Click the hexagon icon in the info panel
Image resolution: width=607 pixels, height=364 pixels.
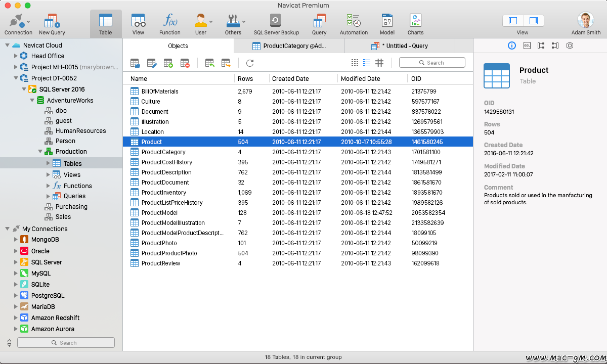tap(570, 45)
